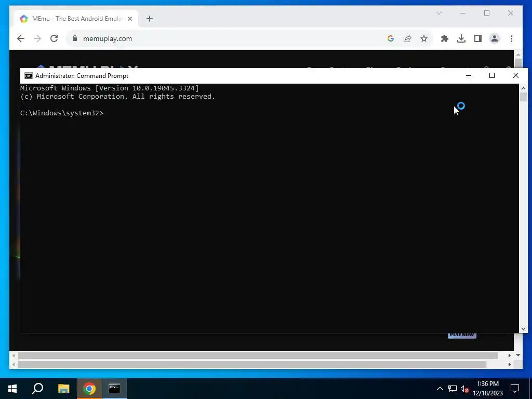Show hidden system tray icons

440,389
